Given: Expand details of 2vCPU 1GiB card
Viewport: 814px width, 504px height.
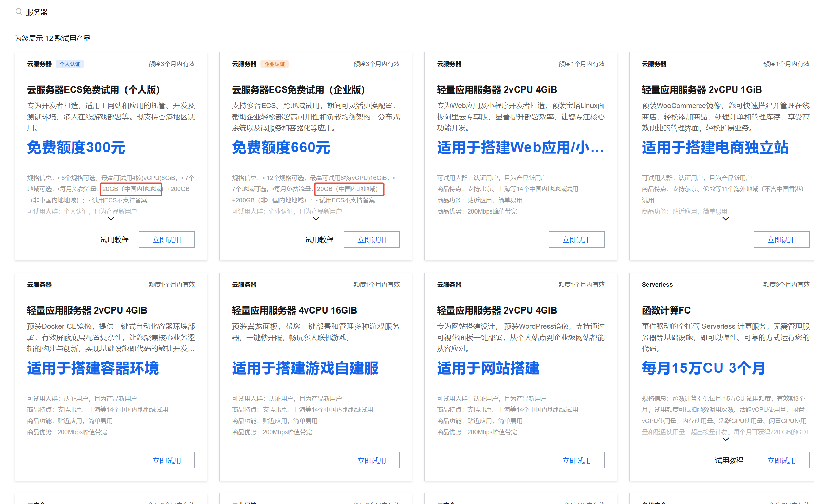Looking at the screenshot, I should 725,219.
